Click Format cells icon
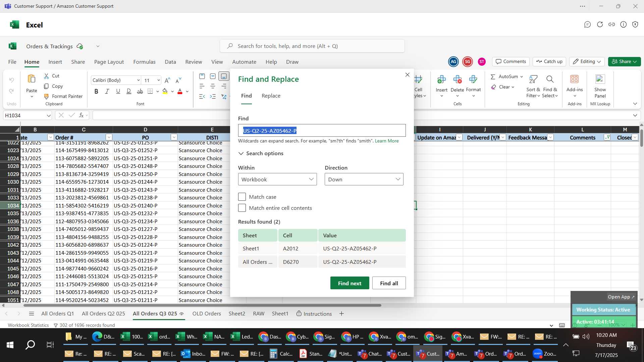The height and width of the screenshot is (362, 644). (x=473, y=79)
